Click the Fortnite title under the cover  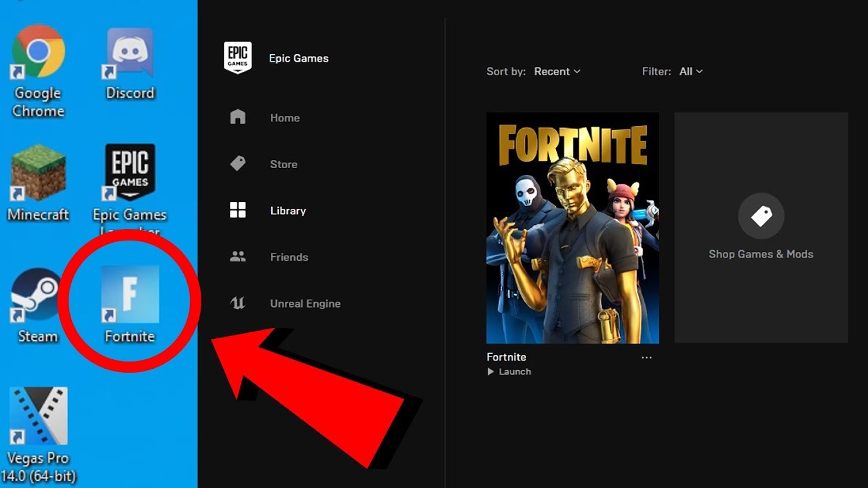point(507,357)
